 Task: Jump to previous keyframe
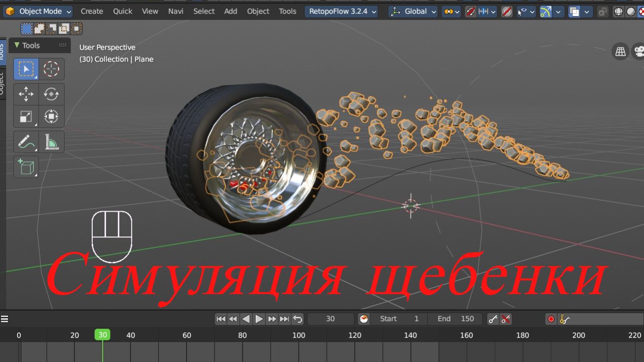[233, 319]
